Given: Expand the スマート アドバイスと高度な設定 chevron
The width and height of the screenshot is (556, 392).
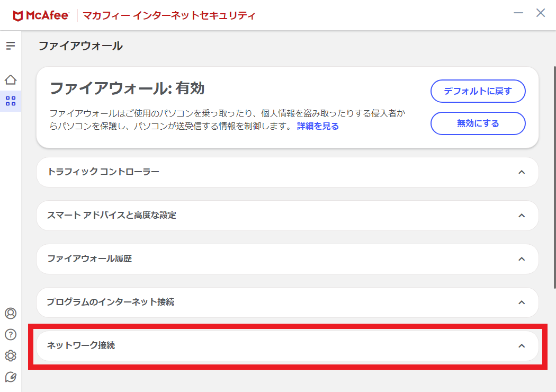Looking at the screenshot, I should click(x=522, y=216).
